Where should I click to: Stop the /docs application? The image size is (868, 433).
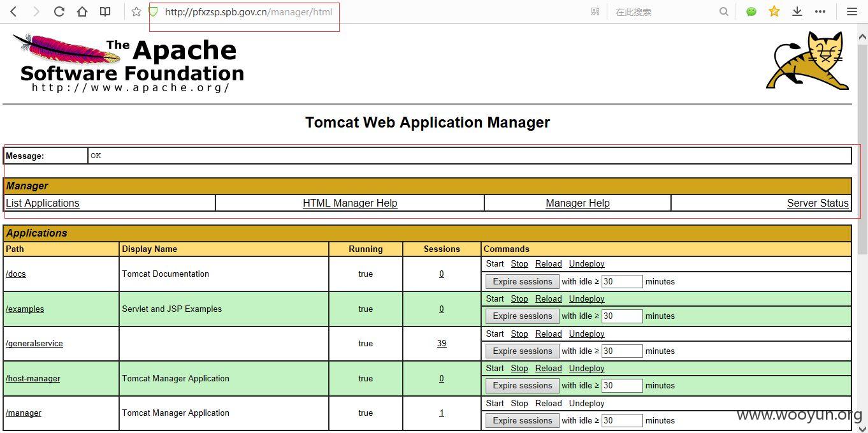coord(519,263)
